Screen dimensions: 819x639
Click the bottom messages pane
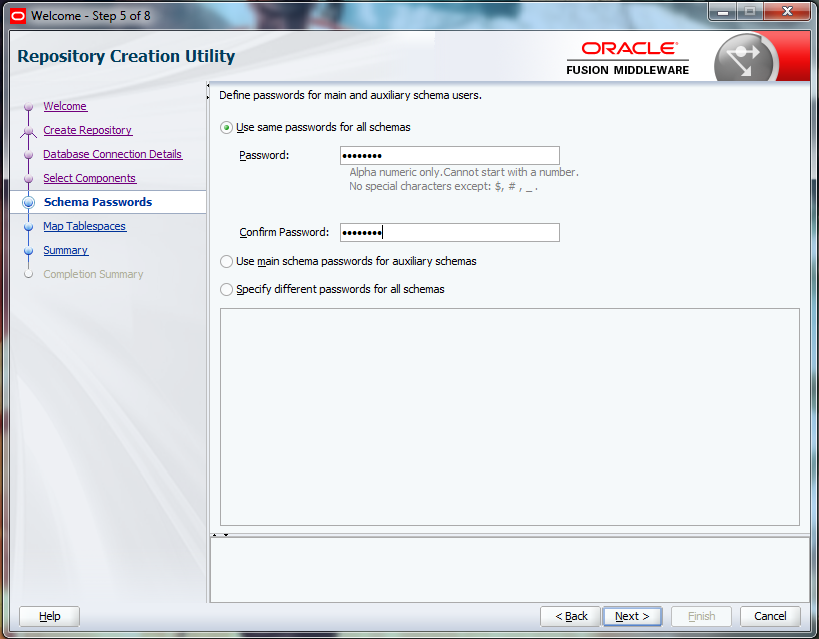[510, 570]
